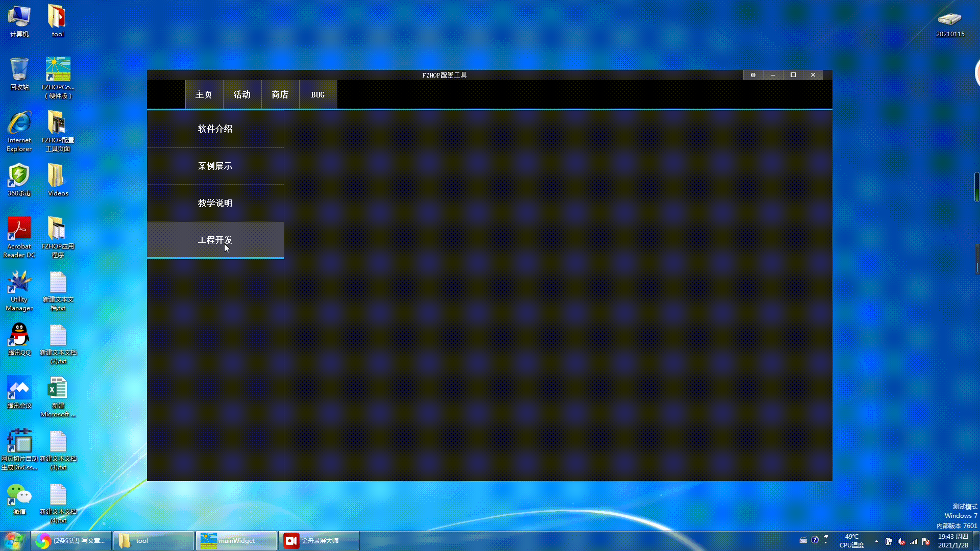Click the settings icon in title bar
The width and height of the screenshot is (980, 551).
click(753, 75)
